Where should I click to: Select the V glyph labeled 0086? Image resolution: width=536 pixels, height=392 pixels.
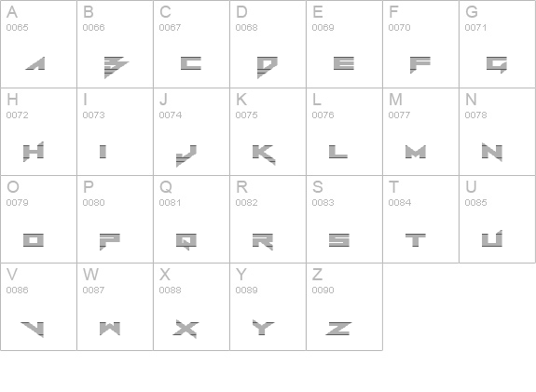(x=38, y=306)
